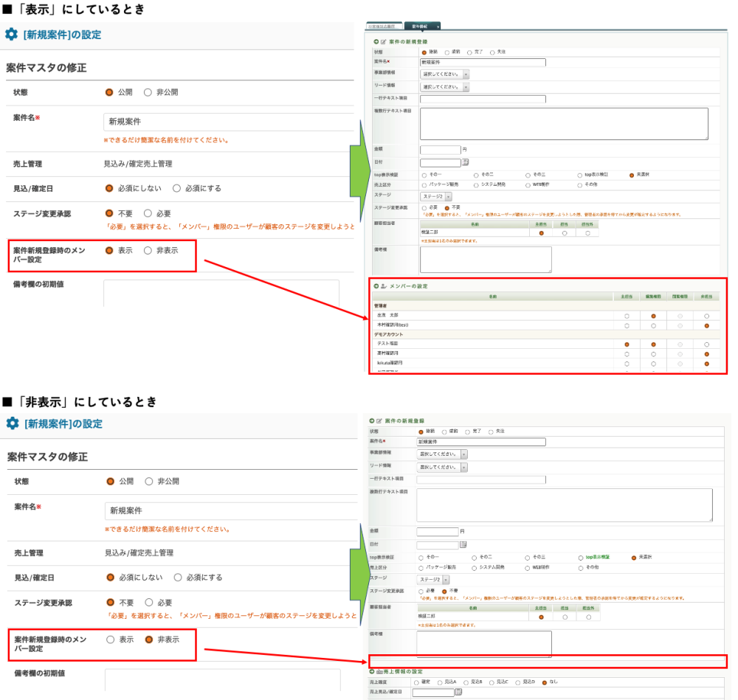Close the active tab using its x icon
738x700 pixels.
click(x=438, y=27)
